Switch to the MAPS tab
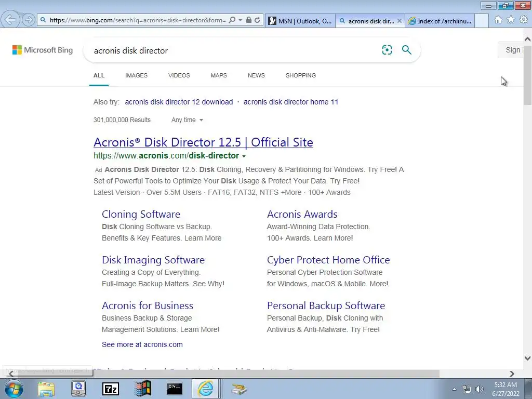Viewport: 532px width, 399px height. pyautogui.click(x=219, y=75)
